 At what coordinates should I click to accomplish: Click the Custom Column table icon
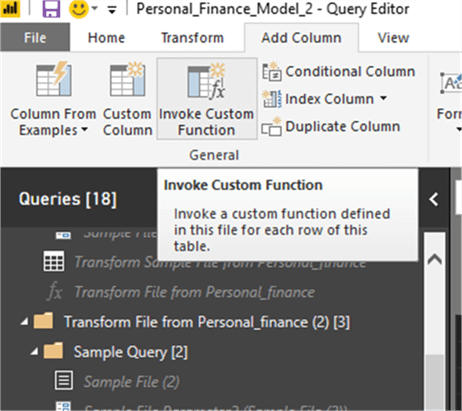[127, 79]
